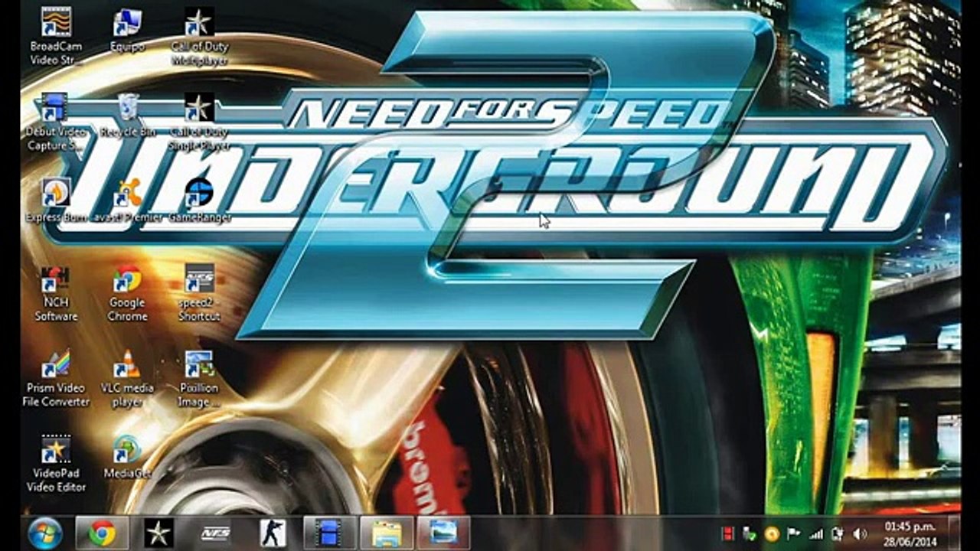Launch Call of Duty Single Player shortcut
The height and width of the screenshot is (551, 980).
tap(199, 122)
